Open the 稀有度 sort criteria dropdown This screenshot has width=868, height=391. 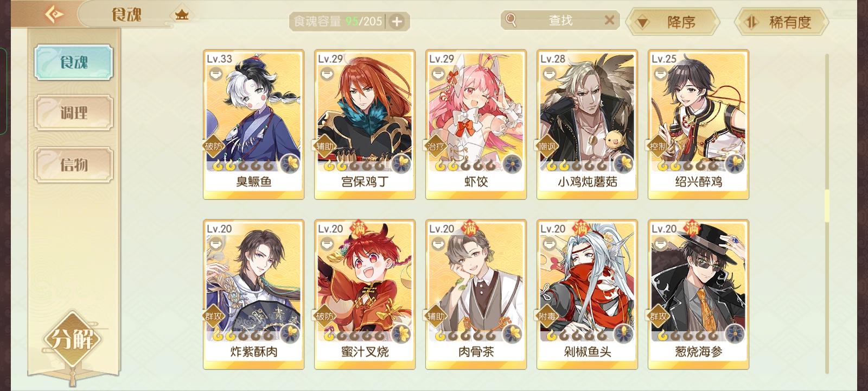[782, 22]
